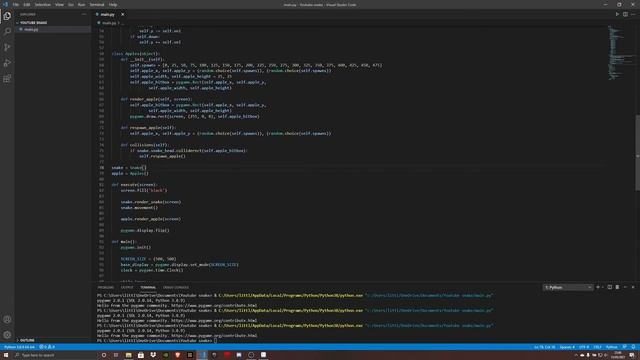Screen dimensions: 640x360
Task: Open Dropbox icon in taskbar
Action: (x=153, y=355)
